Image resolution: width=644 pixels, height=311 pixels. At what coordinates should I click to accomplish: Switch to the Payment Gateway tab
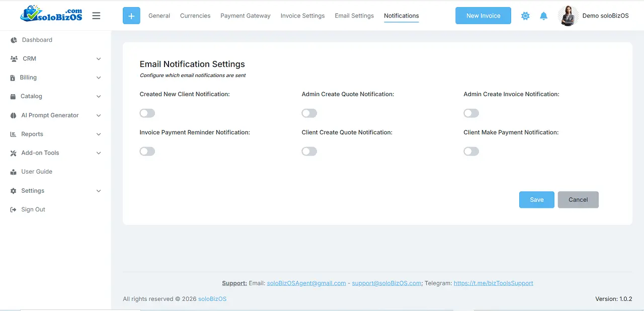246,16
